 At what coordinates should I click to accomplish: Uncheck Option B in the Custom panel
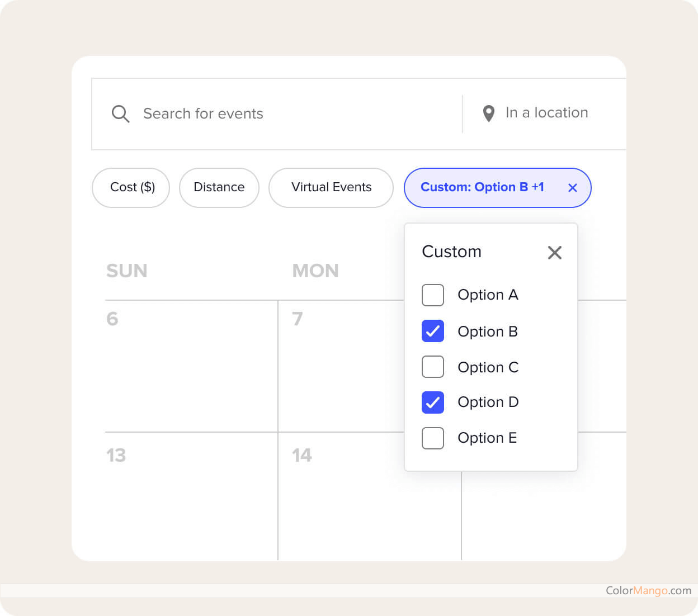432,331
